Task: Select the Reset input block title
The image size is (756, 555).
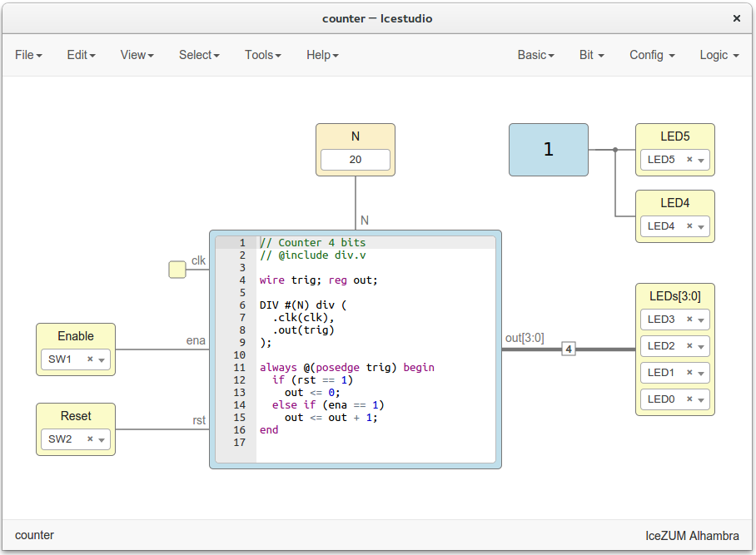Action: pyautogui.click(x=76, y=416)
